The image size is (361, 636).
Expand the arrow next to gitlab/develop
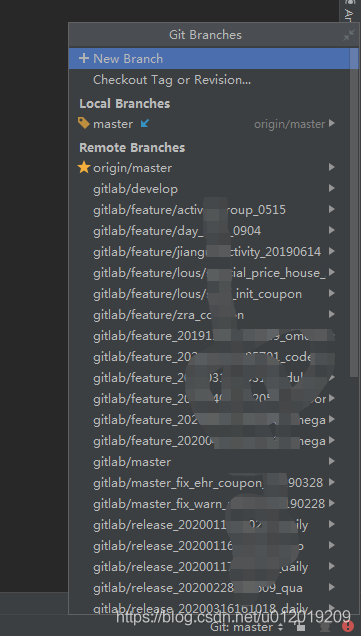(x=332, y=188)
